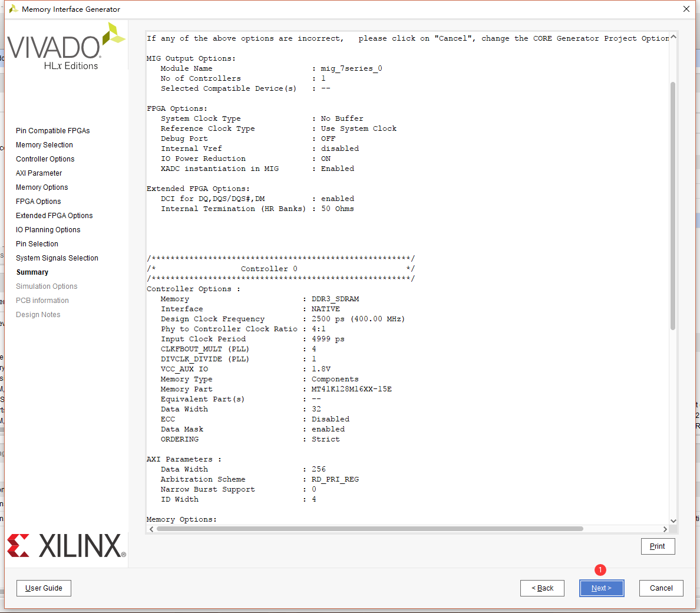
Task: Cancel the Memory Interface Generator wizard
Action: [x=661, y=588]
